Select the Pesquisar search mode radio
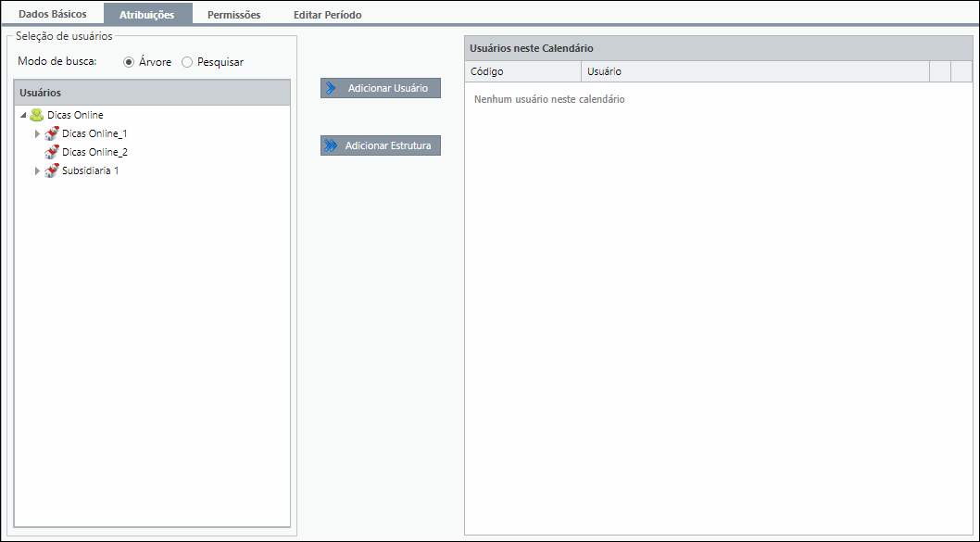 (187, 62)
